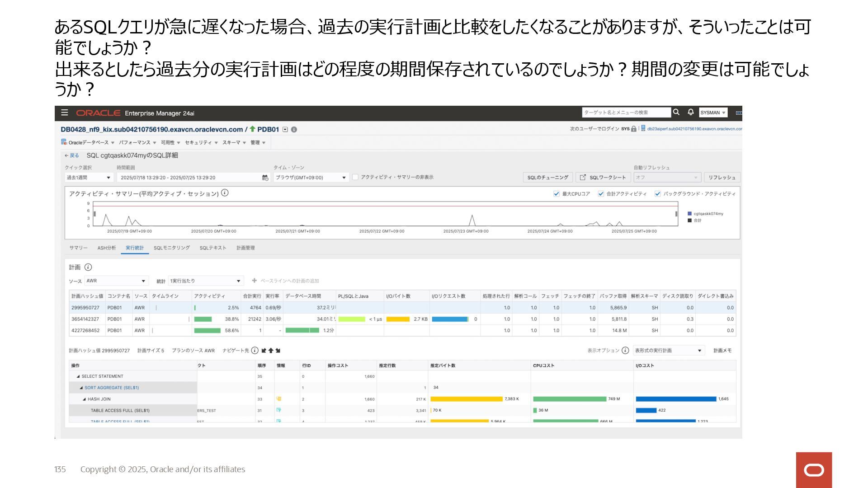Screen dimensions: 868x488
Task: Open the calendar picker in time range
Action: coord(265,178)
